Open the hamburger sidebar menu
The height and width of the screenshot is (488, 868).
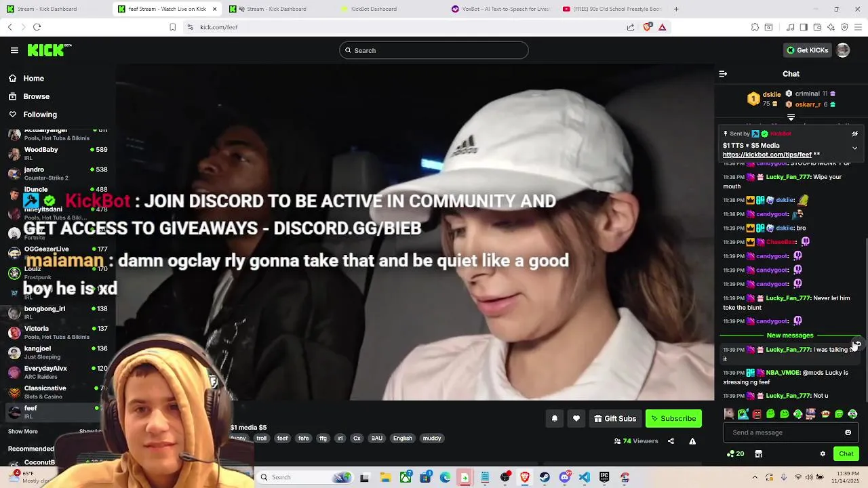point(14,50)
